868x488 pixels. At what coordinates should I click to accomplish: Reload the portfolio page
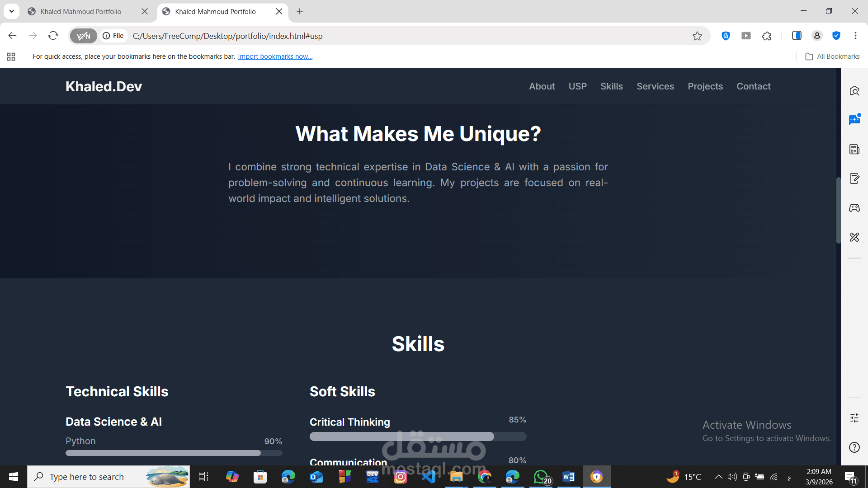coord(53,36)
